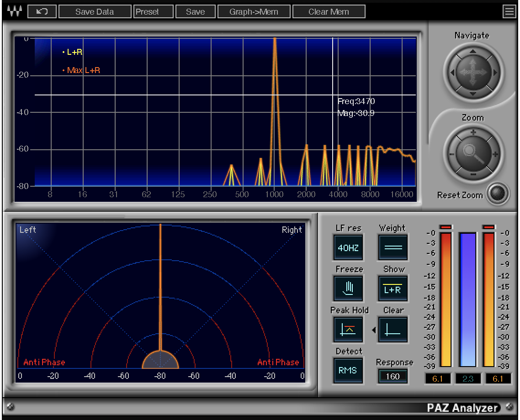This screenshot has height=420, width=520.
Task: Click the L+R legend label in graph
Action: (74, 52)
